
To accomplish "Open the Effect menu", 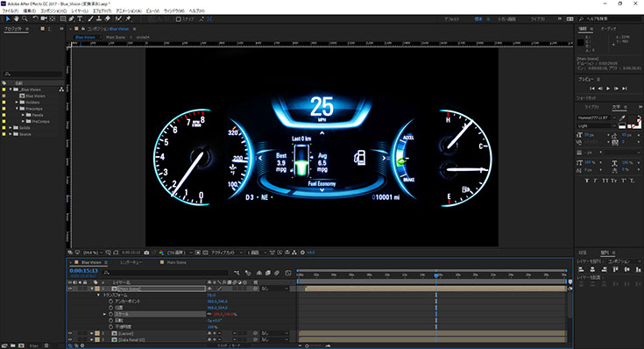I will tap(102, 11).
